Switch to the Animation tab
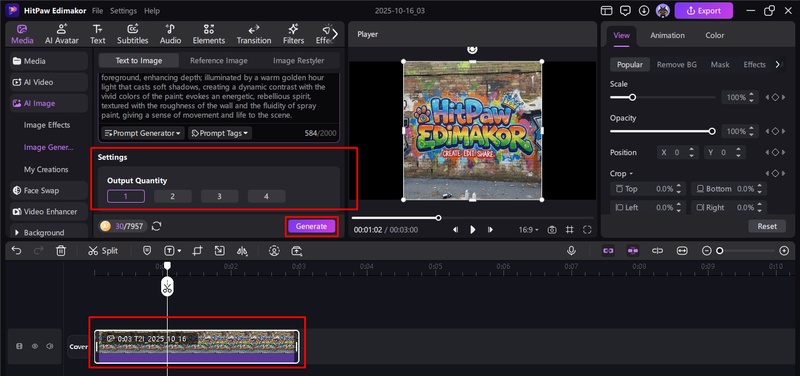Image resolution: width=800 pixels, height=376 pixels. [x=667, y=35]
